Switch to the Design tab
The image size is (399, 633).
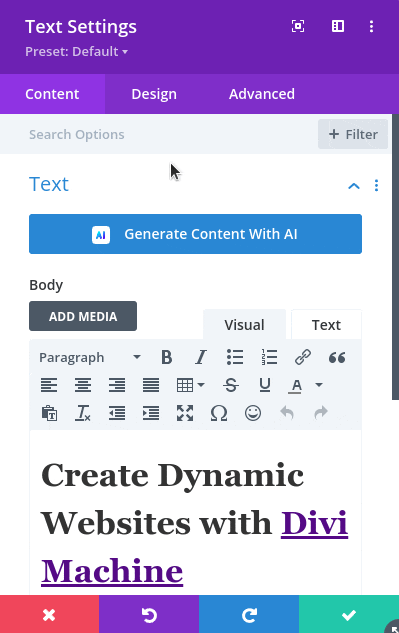point(154,94)
